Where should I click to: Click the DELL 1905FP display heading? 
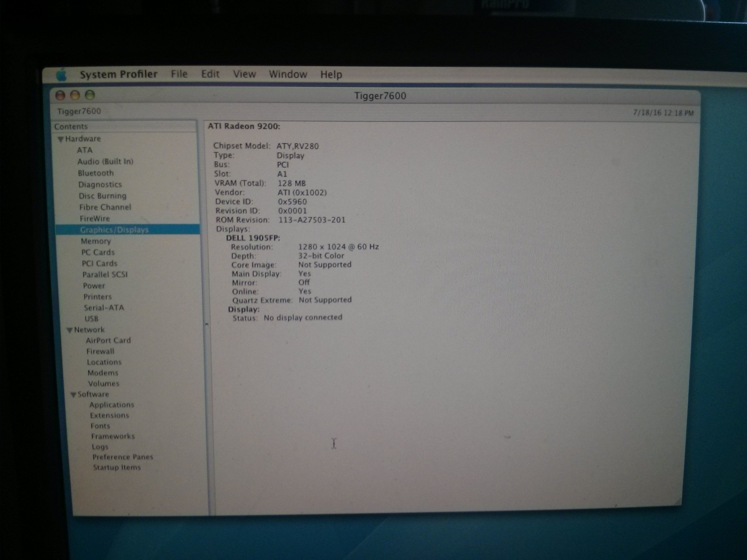[253, 238]
